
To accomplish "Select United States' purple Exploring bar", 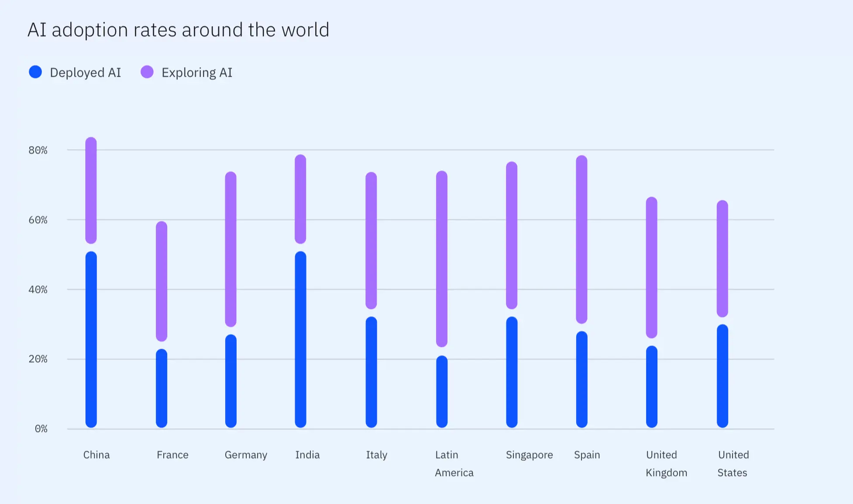I will click(722, 258).
